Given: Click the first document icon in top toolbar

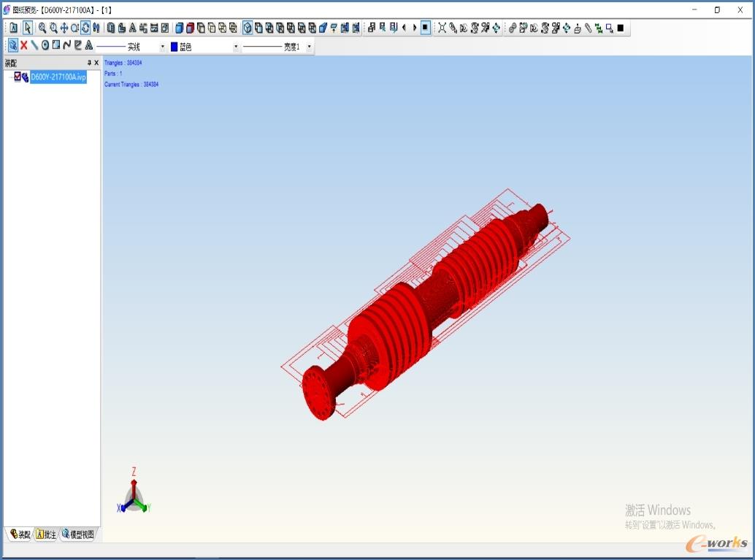Looking at the screenshot, I should [13, 28].
